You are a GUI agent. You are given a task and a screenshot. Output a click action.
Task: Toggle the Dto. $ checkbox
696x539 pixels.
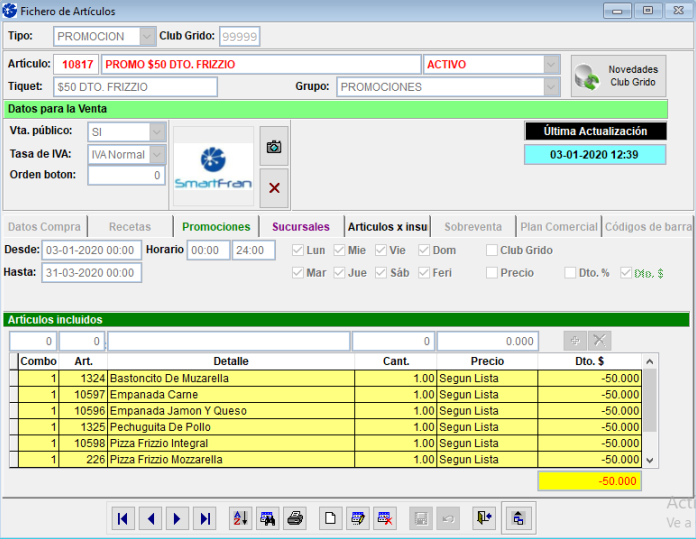[x=626, y=273]
